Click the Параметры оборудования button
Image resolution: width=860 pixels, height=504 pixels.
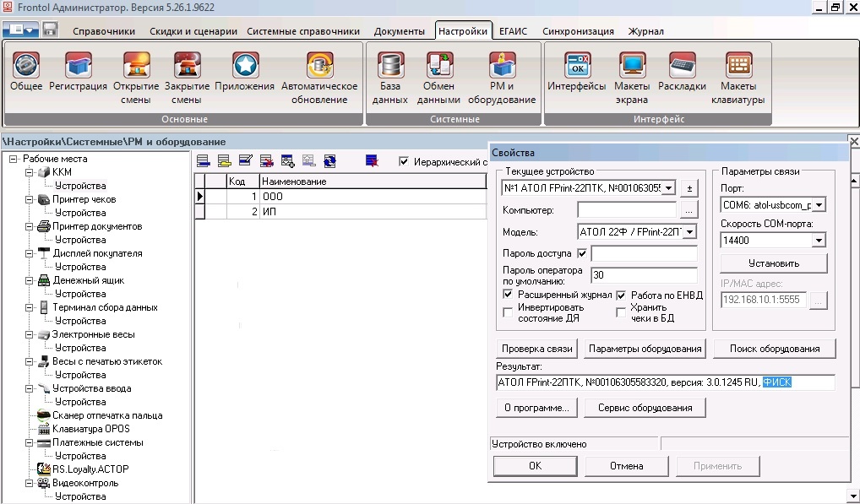pyautogui.click(x=645, y=349)
